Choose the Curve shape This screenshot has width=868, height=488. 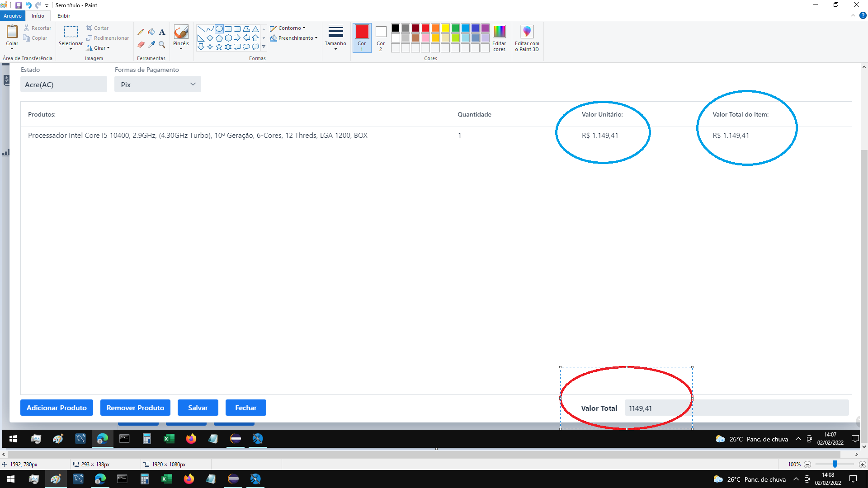click(x=210, y=29)
